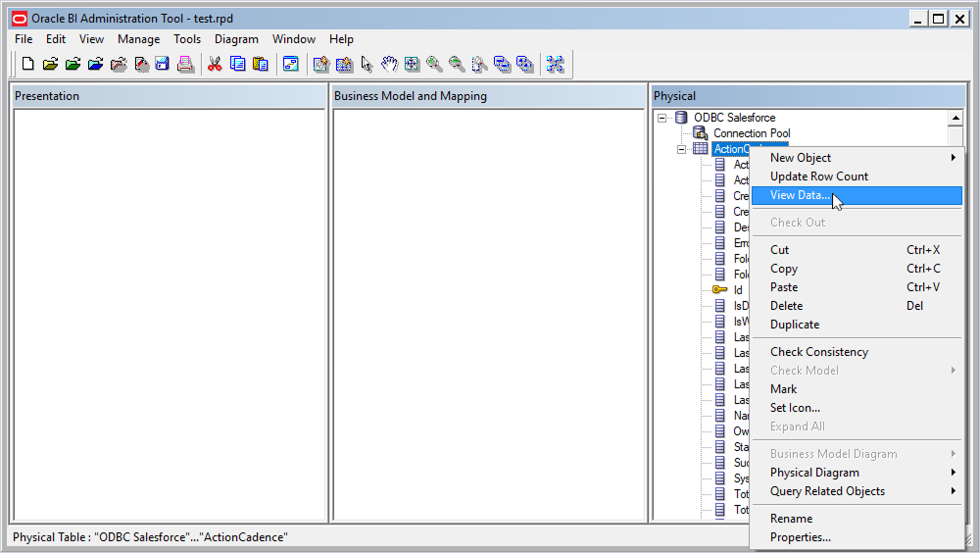
Task: Open the File menu
Action: [x=24, y=39]
